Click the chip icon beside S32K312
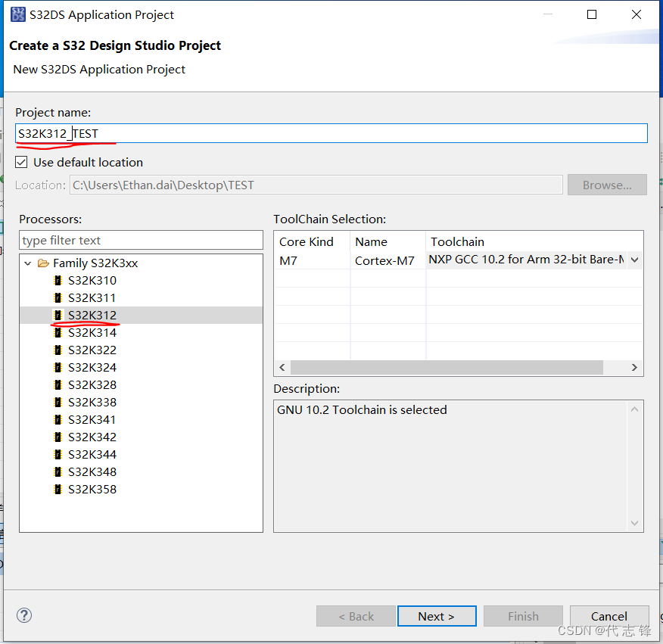The width and height of the screenshot is (663, 644). (58, 315)
